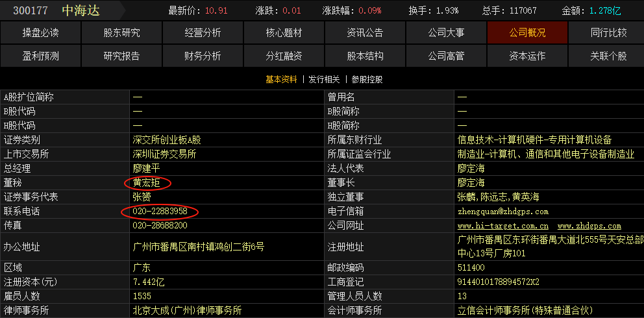Open the www.hi-target.com.cn website link

pos(502,226)
